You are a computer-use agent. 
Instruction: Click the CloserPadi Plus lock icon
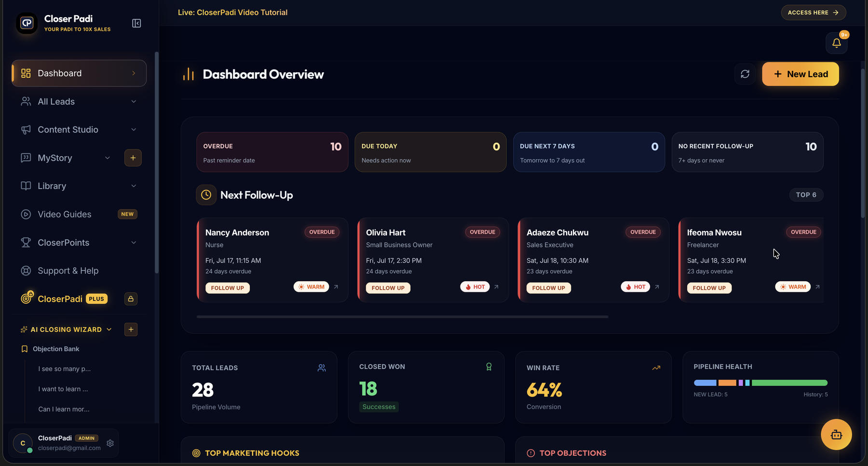[131, 299]
